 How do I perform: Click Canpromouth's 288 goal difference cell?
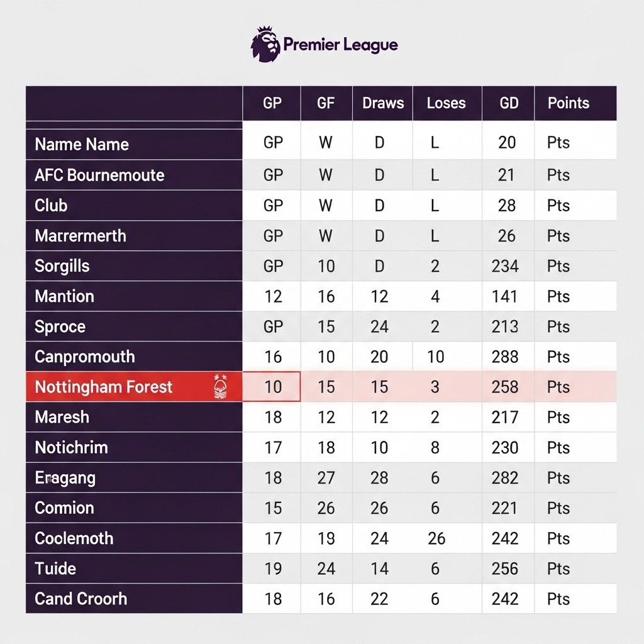505,357
